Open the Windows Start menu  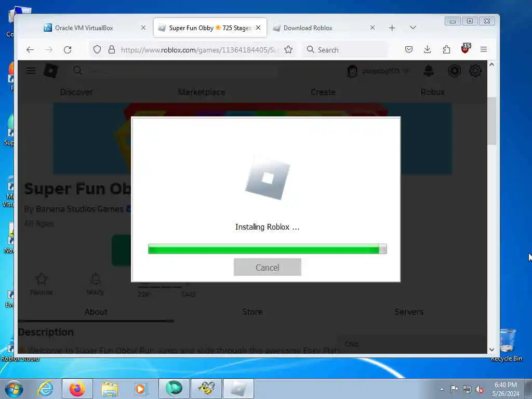point(14,389)
